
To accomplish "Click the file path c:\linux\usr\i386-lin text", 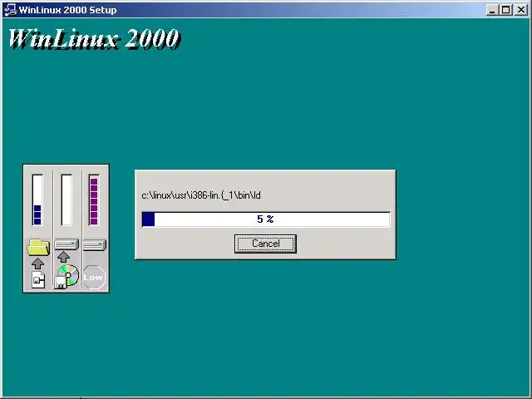I will [x=201, y=195].
